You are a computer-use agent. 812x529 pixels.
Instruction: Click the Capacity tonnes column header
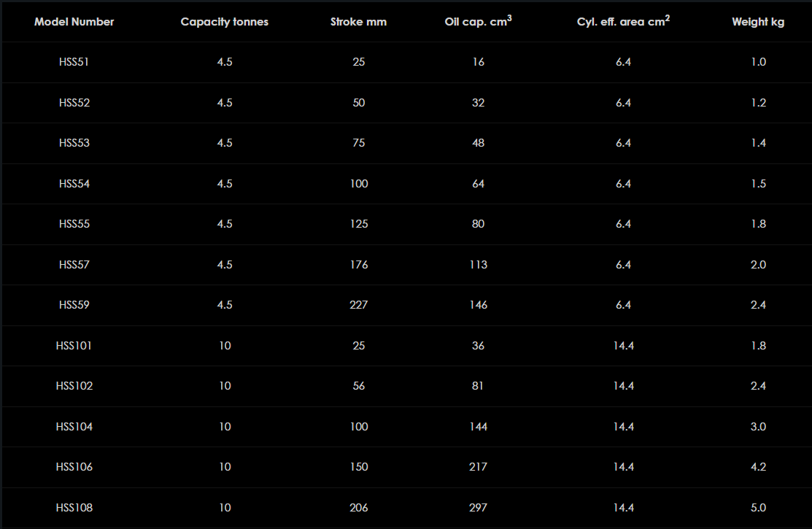225,22
